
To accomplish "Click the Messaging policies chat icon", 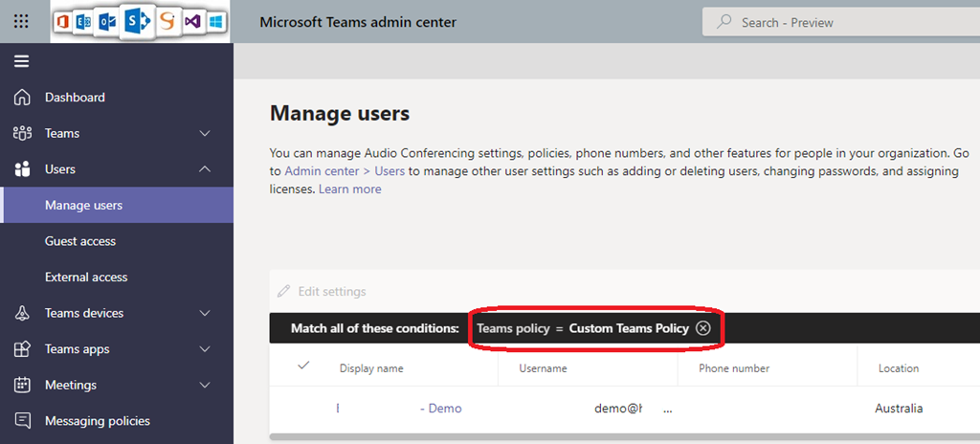I will click(x=22, y=421).
